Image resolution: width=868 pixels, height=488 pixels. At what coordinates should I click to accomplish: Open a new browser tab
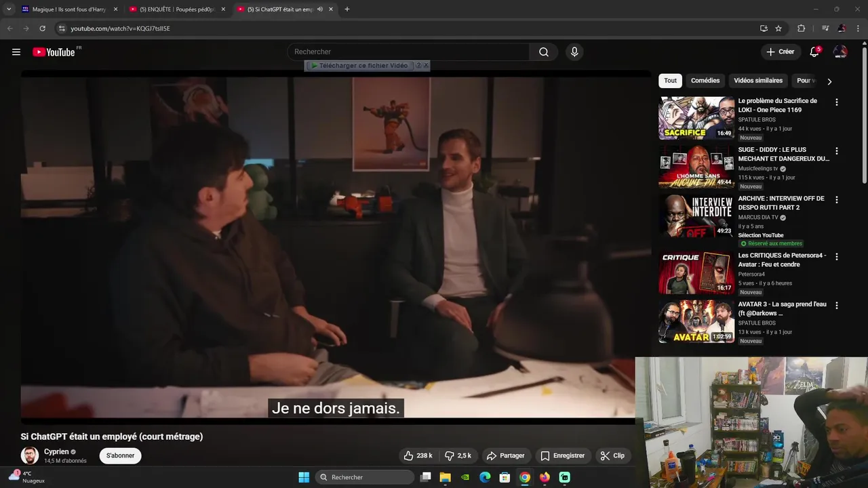(x=347, y=9)
